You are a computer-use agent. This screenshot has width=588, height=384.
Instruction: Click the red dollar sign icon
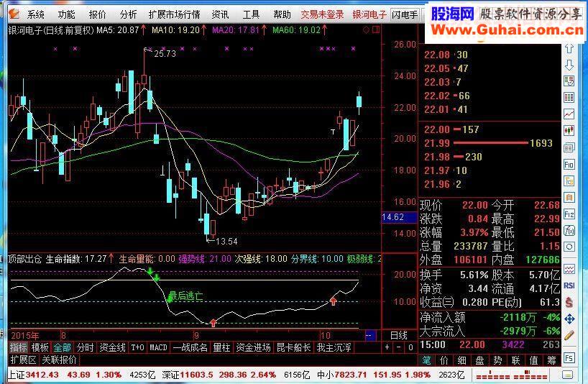tap(569, 302)
